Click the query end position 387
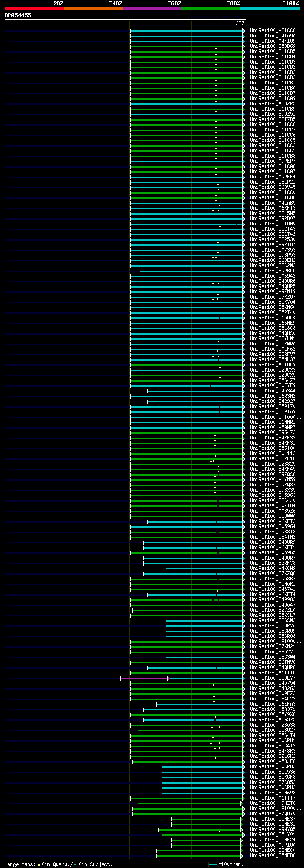This screenshot has height=868, width=304. point(240,23)
